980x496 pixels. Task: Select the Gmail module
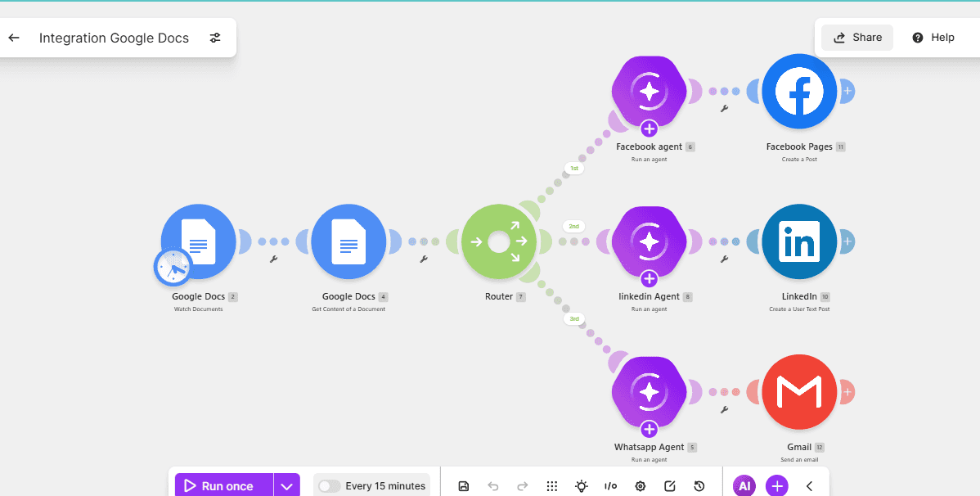point(799,392)
